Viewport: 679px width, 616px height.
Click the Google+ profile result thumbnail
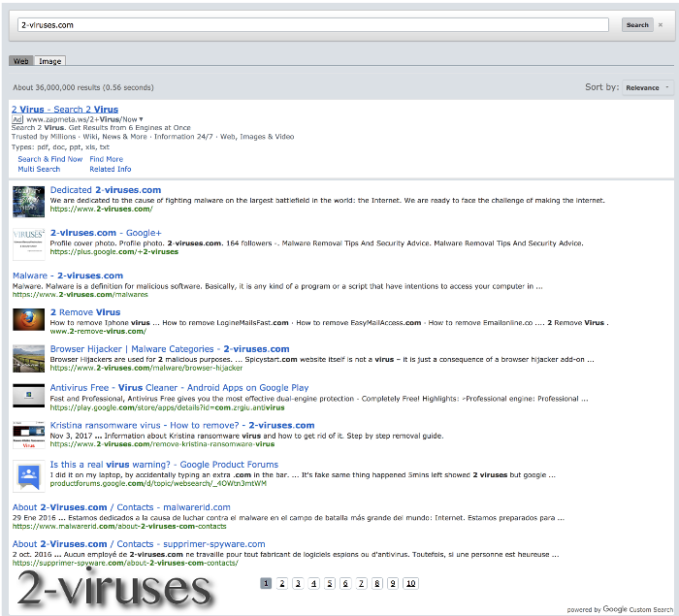tap(28, 244)
